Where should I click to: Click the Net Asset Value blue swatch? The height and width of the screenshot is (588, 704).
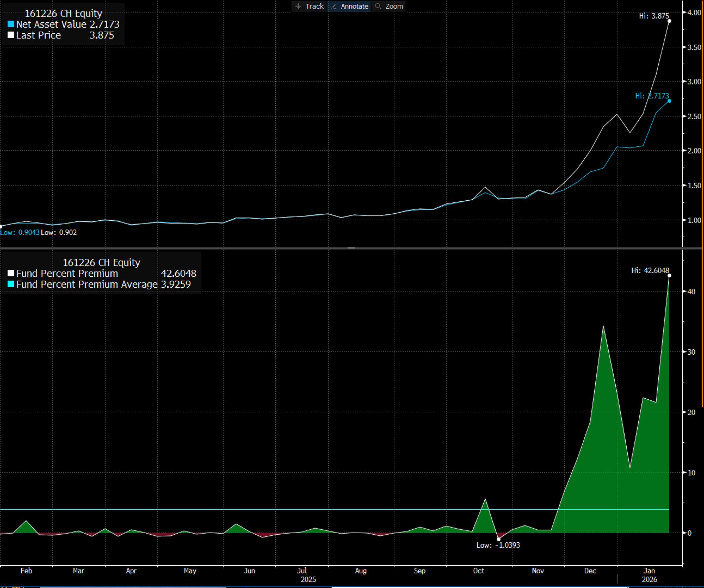coord(11,24)
